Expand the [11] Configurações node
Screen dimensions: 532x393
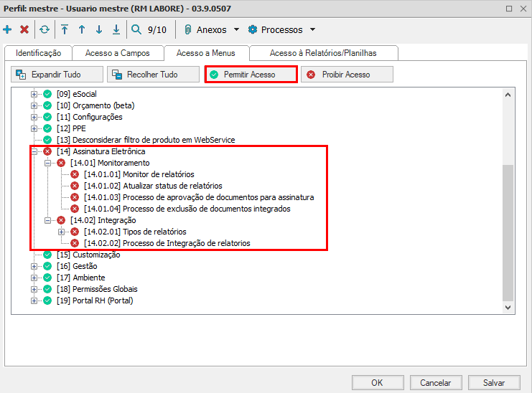[34, 117]
